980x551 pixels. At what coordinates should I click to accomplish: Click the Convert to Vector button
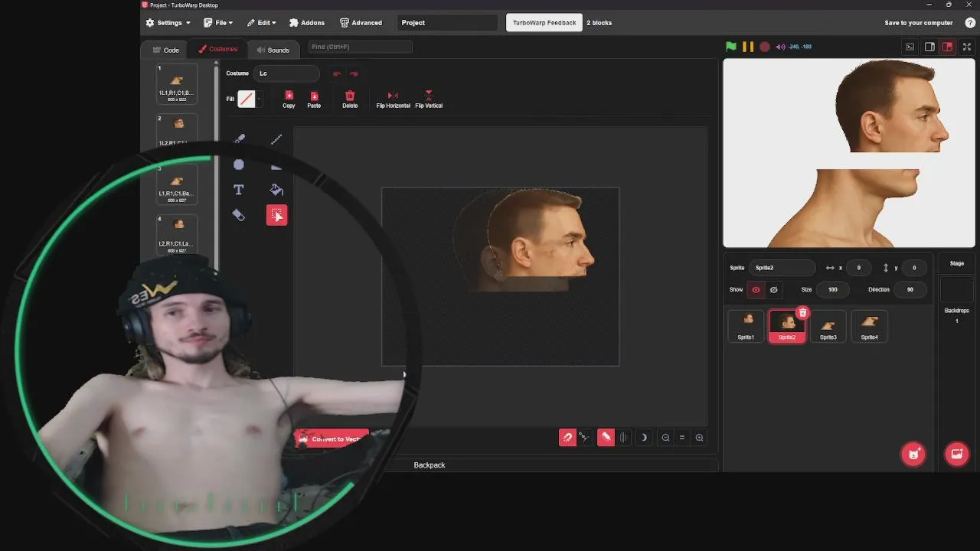pyautogui.click(x=332, y=439)
